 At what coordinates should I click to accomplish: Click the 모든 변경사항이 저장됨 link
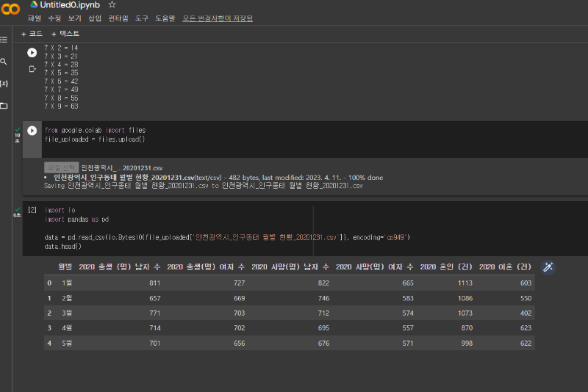(x=218, y=18)
